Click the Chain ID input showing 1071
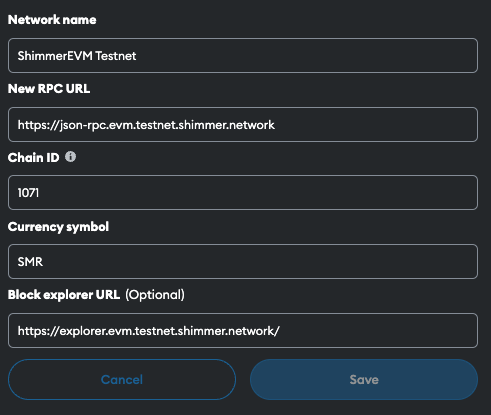Screen dimensions: 491x415 pos(243,192)
